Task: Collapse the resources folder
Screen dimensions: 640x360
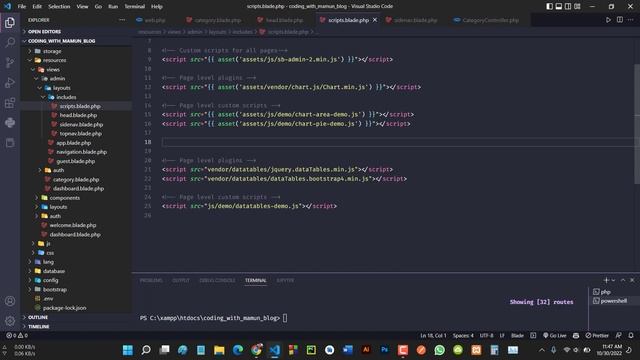Action: (76, 60)
